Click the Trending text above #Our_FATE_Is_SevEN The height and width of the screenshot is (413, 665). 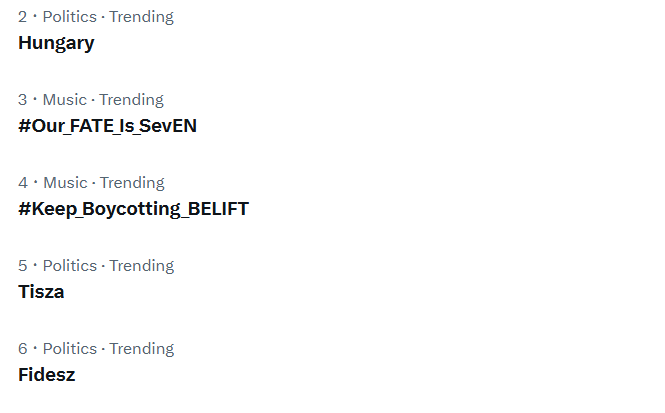(x=131, y=100)
